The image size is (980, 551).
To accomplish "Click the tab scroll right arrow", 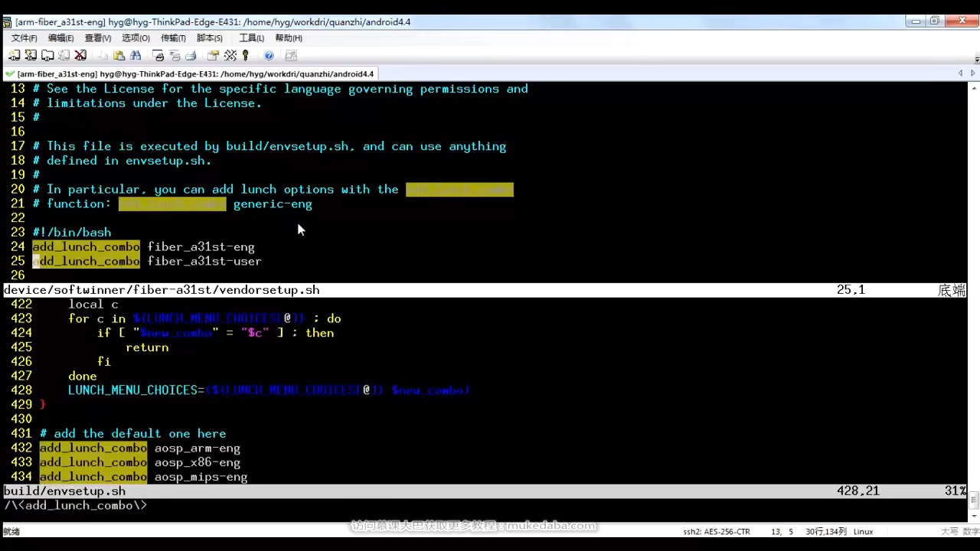I will point(973,73).
